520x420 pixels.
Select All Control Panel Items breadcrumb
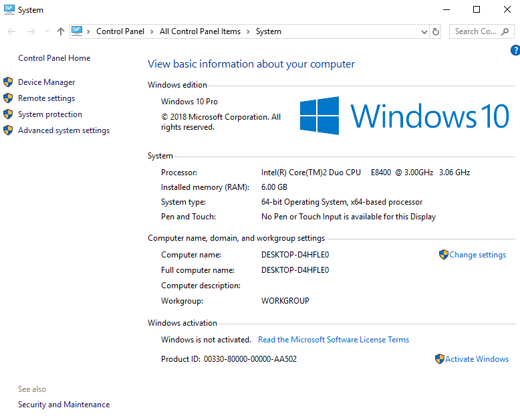click(x=200, y=31)
